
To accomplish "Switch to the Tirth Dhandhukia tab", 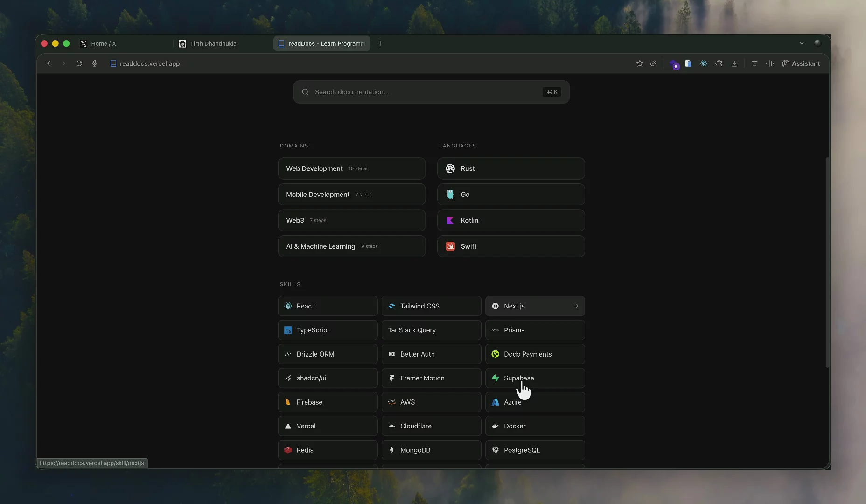I will (x=213, y=43).
